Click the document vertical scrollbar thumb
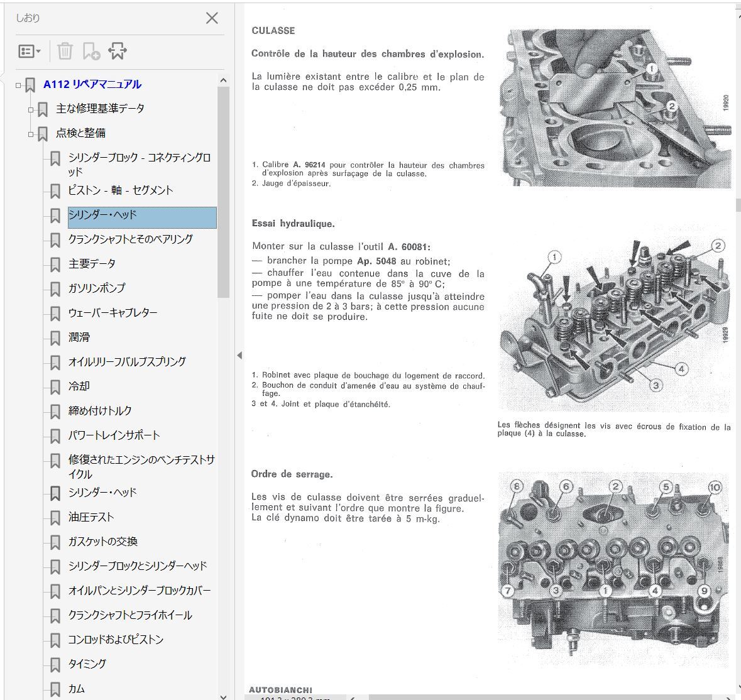 pos(738,205)
